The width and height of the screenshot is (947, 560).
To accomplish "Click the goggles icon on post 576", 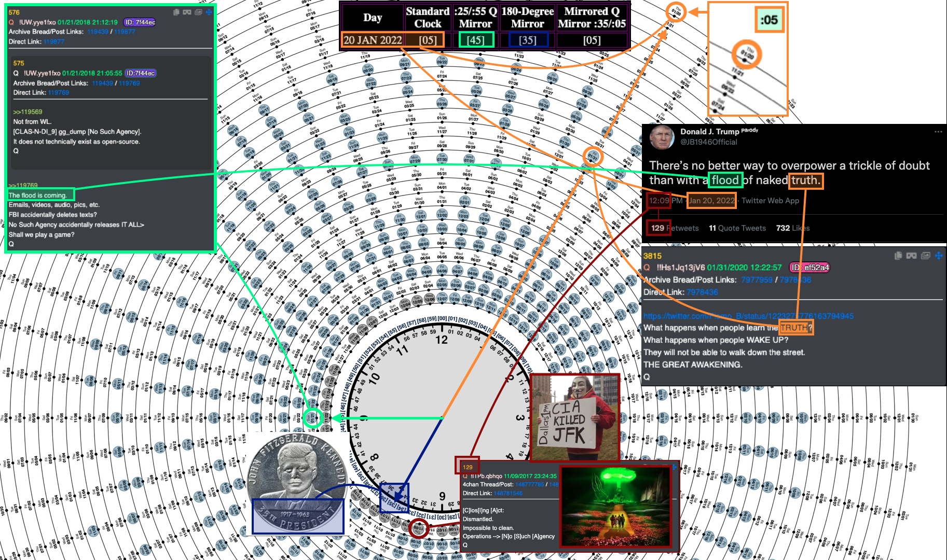I will [x=187, y=12].
